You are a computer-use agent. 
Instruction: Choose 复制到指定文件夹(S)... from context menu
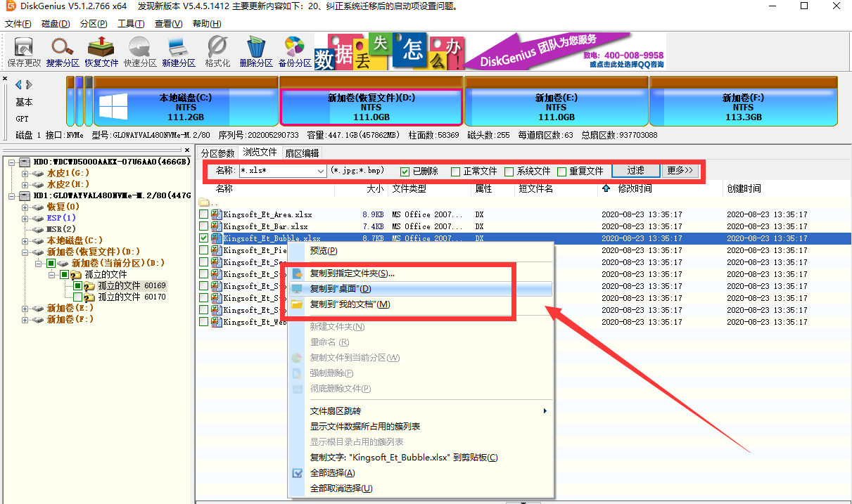tap(421, 273)
